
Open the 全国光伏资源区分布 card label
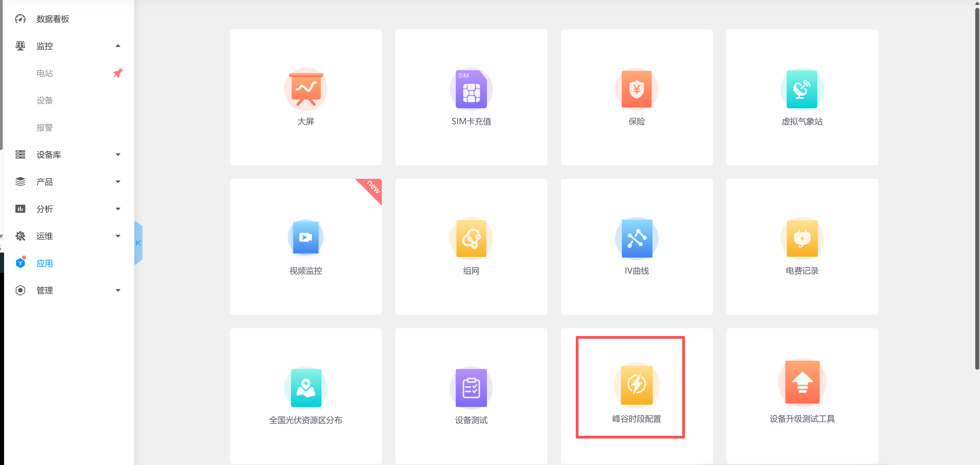[x=306, y=420]
